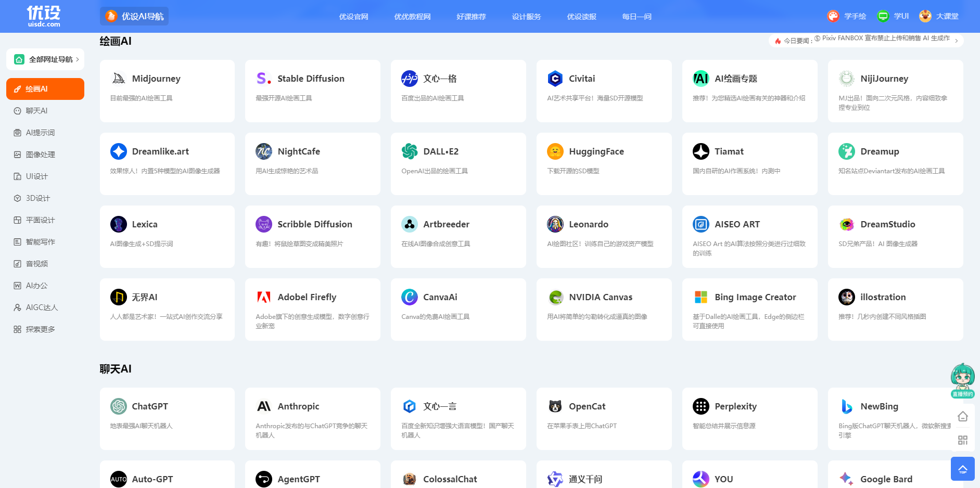Click the Bing Image Creator icon
This screenshot has height=488, width=980.
pyautogui.click(x=701, y=297)
